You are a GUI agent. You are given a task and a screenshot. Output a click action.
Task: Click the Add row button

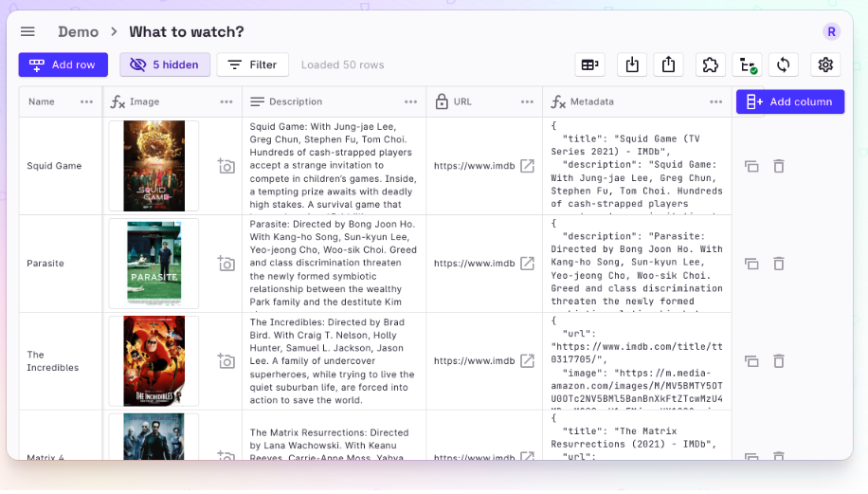pos(63,64)
